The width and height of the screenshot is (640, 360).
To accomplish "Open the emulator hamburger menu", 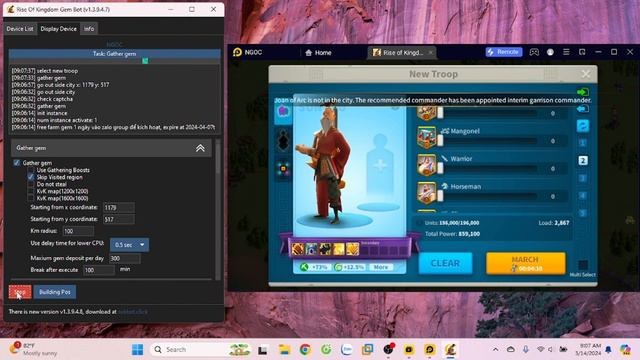I will pos(566,52).
